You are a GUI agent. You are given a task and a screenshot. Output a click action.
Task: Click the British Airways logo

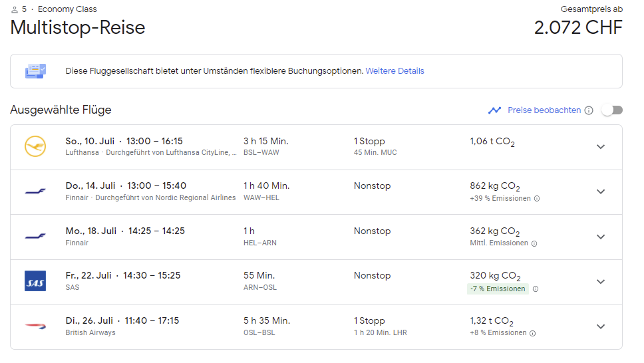pos(35,326)
